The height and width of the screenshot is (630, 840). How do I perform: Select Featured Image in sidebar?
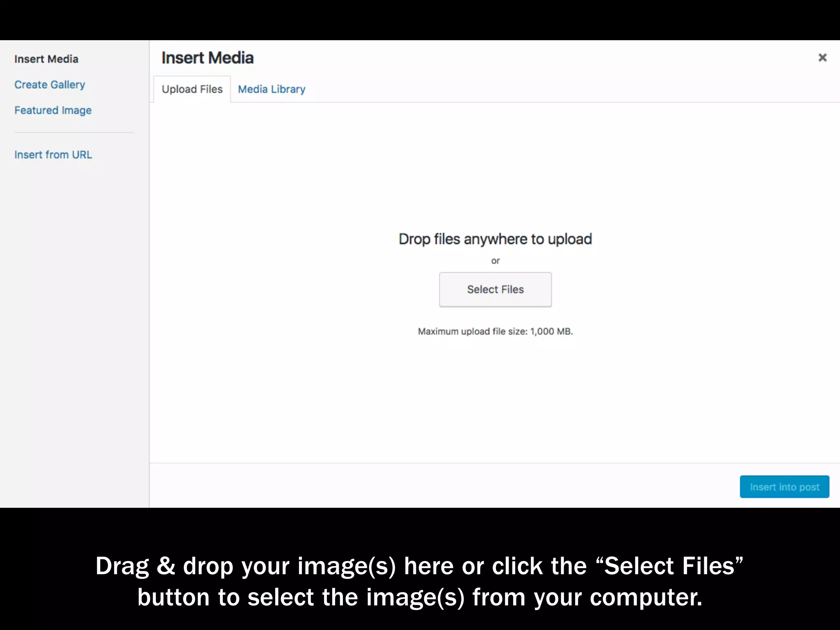(x=53, y=110)
